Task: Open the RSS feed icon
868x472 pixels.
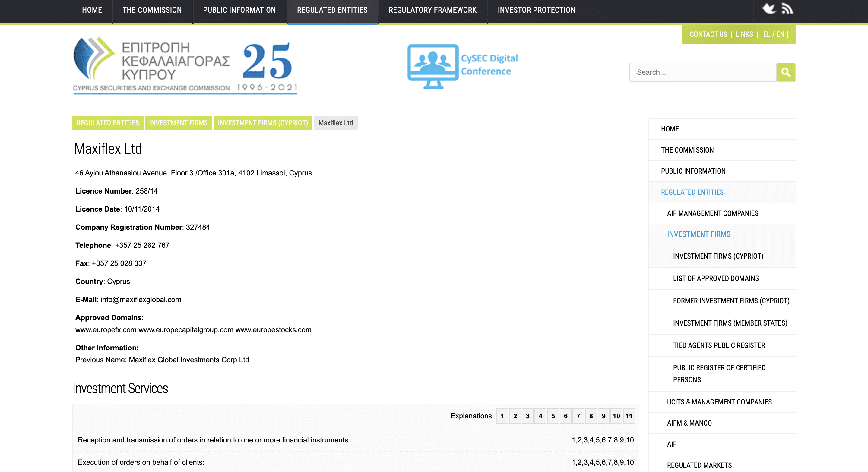Action: pyautogui.click(x=787, y=8)
